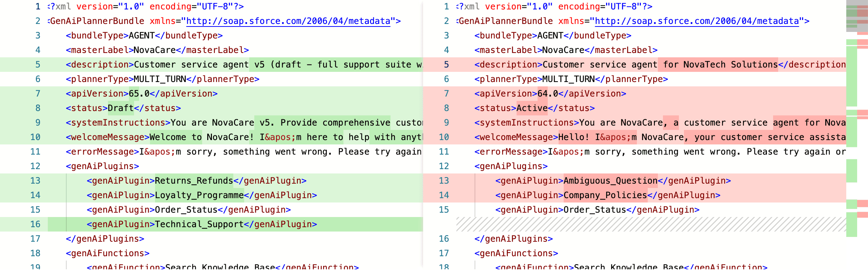Click the genAiFunctions opening tag on left
Image resolution: width=868 pixels, height=270 pixels.
(x=108, y=253)
